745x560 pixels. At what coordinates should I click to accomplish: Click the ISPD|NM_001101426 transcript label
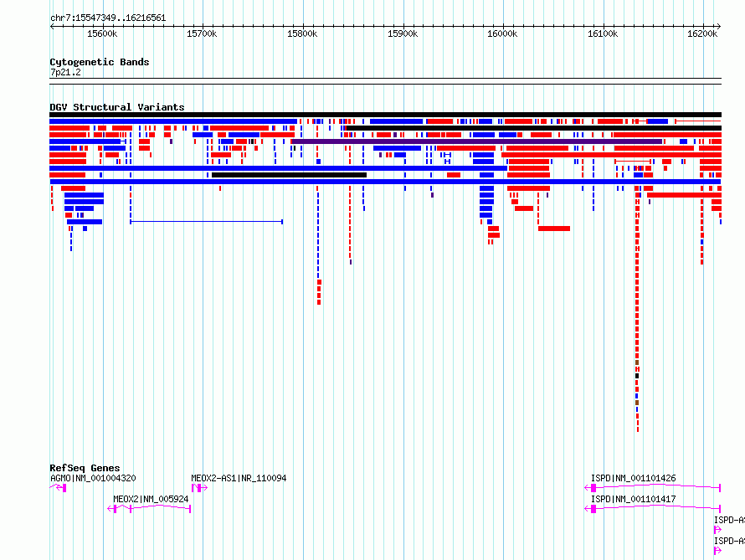click(x=634, y=478)
